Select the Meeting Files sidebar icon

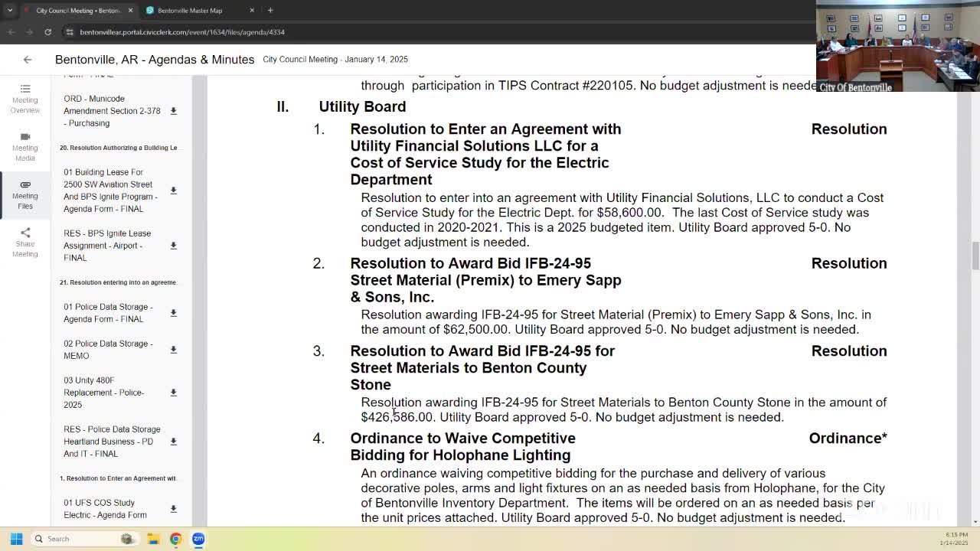point(24,194)
